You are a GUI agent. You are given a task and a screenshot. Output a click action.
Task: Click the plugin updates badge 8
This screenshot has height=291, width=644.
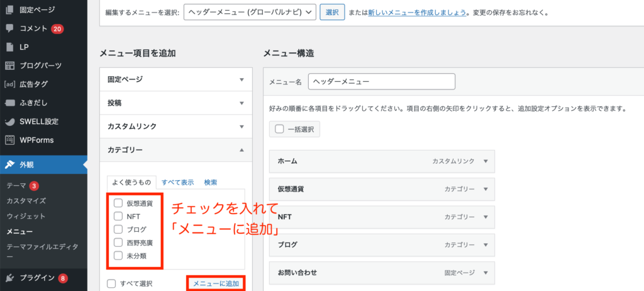pos(62,278)
